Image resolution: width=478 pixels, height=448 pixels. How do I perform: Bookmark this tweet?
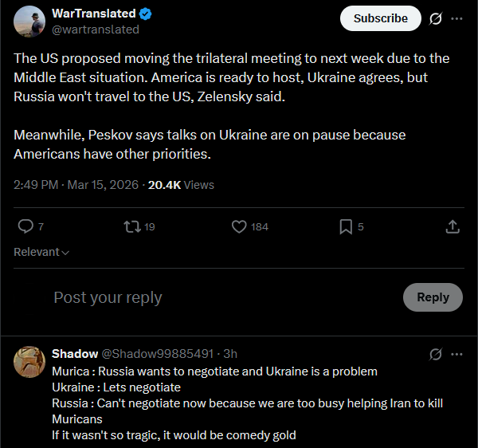346,227
